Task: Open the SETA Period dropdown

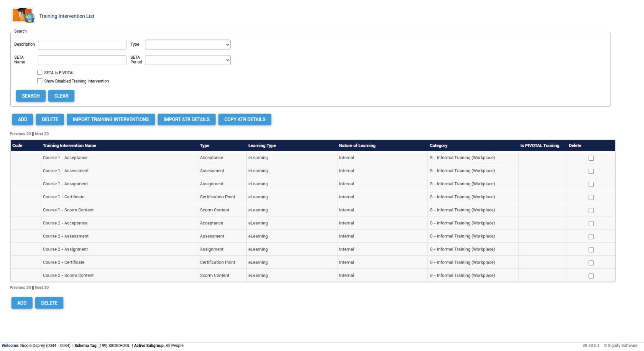Action: point(188,60)
